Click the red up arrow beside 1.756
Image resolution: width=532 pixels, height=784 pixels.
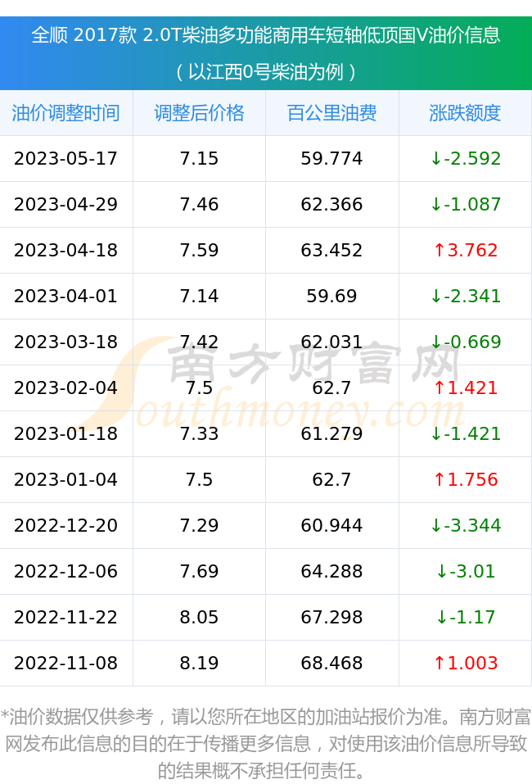[x=440, y=479]
